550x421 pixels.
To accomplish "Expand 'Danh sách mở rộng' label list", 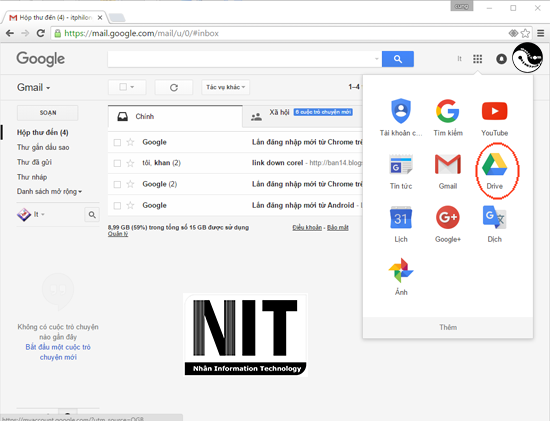I will click(x=49, y=192).
